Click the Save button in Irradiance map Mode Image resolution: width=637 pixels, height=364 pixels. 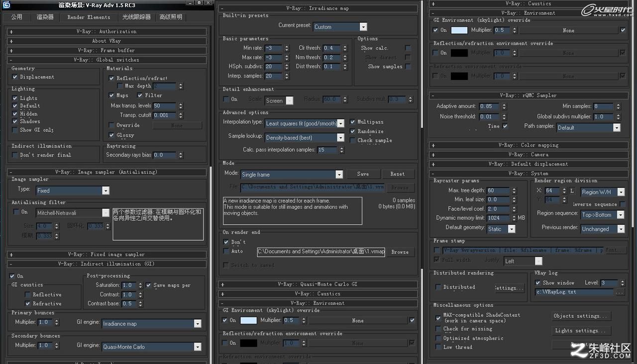tap(363, 174)
